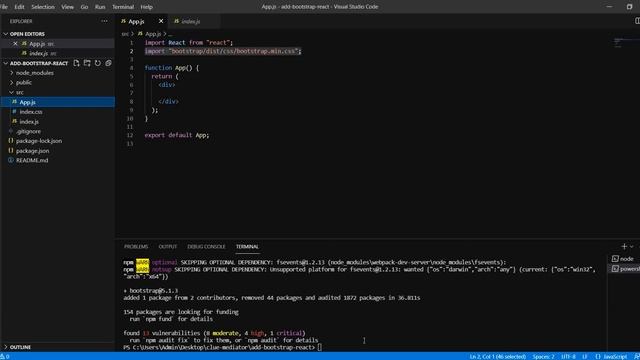The width and height of the screenshot is (640, 360).
Task: Select index.js entry in Open Editors
Action: (x=38, y=53)
